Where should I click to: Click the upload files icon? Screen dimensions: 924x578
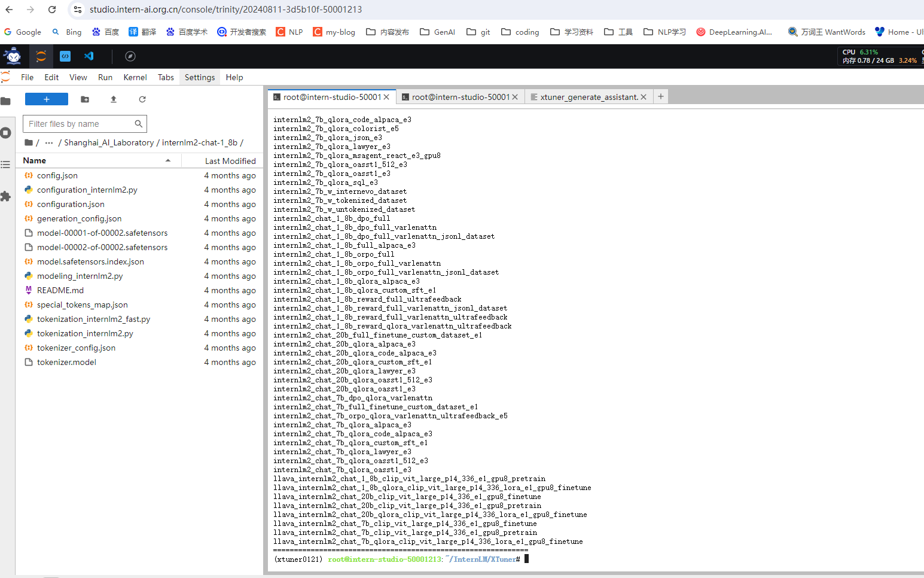click(114, 99)
